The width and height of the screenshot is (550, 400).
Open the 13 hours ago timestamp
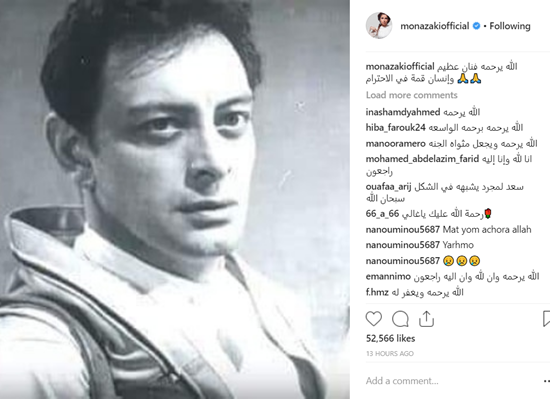click(390, 354)
